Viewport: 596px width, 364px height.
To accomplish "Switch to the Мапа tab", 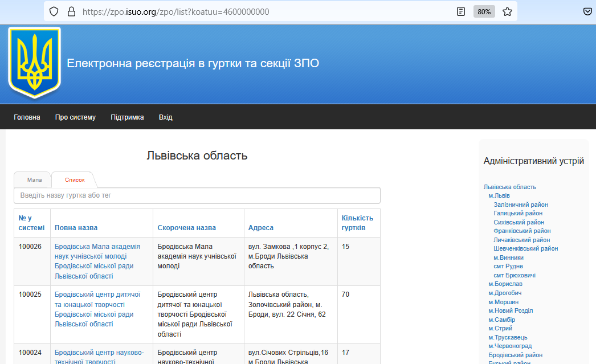I will click(x=34, y=180).
